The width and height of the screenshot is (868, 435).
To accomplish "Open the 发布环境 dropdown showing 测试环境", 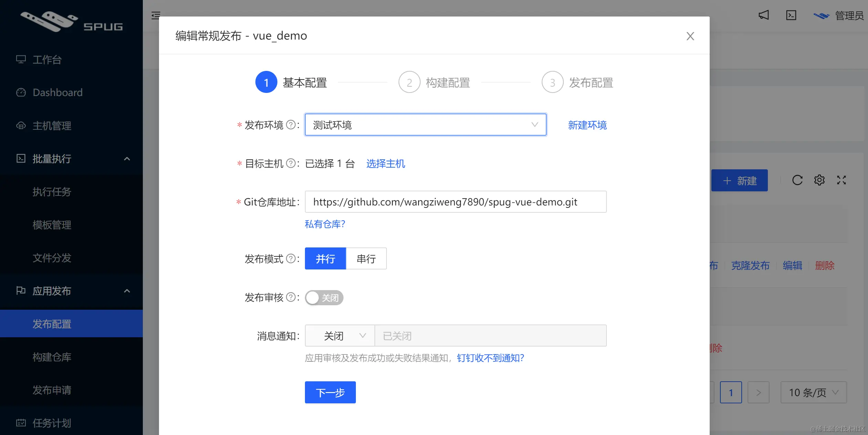I will tap(425, 125).
